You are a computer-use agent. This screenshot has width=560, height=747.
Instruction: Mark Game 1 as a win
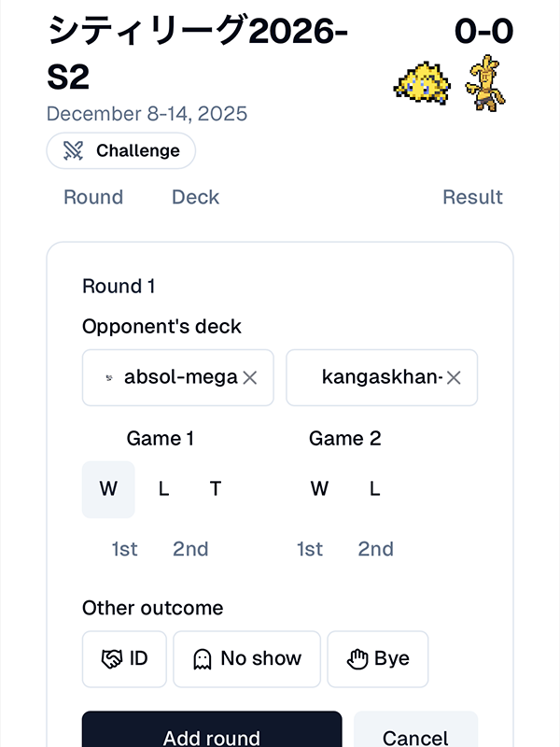(108, 489)
